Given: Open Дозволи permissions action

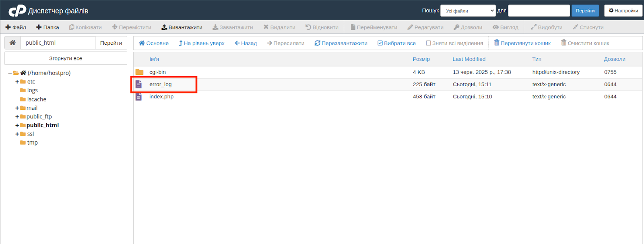Looking at the screenshot, I should pyautogui.click(x=468, y=27).
